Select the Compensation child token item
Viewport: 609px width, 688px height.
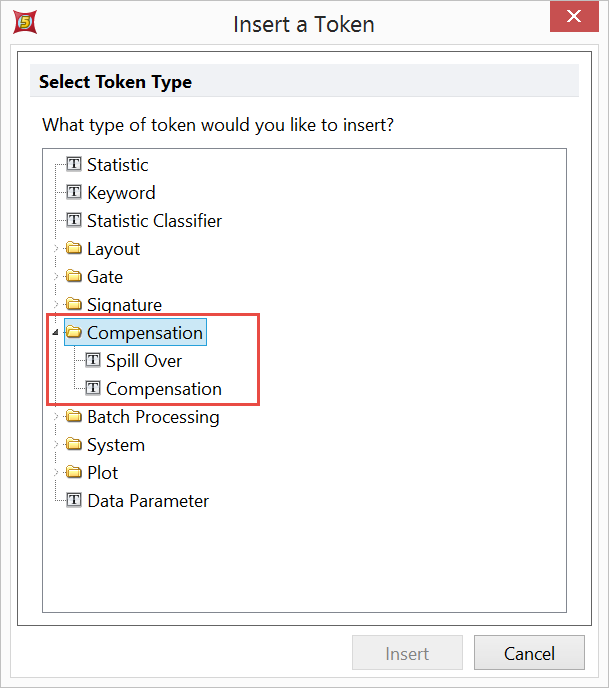(x=163, y=388)
